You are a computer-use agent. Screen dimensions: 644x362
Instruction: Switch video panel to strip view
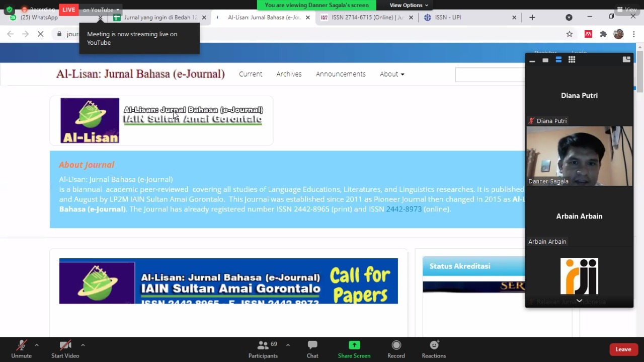click(558, 60)
